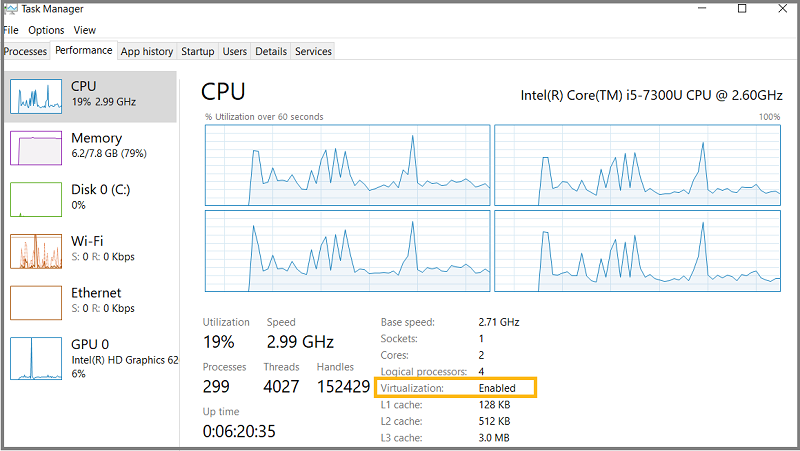This screenshot has width=800, height=451.
Task: Select the Memory usage graph thumbnail
Action: click(x=37, y=147)
